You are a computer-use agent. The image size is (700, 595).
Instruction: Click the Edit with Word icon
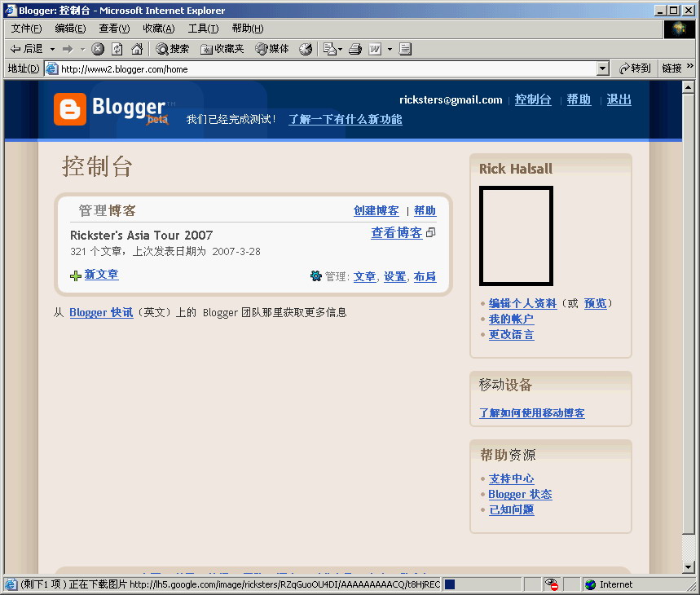[x=375, y=49]
